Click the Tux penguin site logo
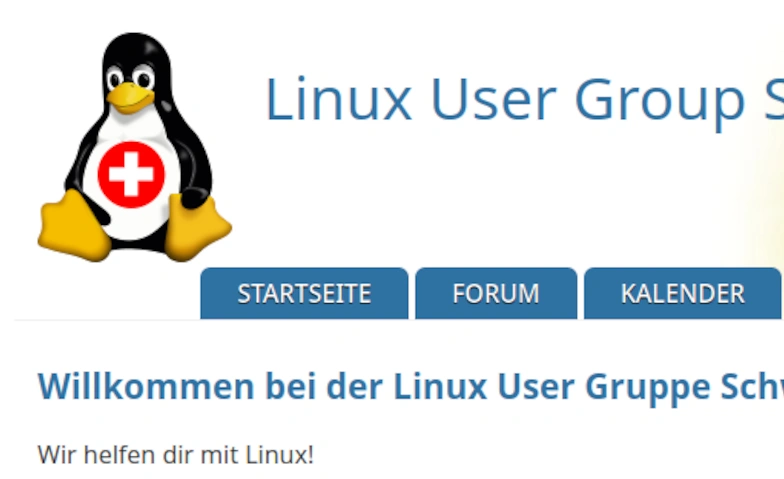The width and height of the screenshot is (784, 479). [134, 146]
